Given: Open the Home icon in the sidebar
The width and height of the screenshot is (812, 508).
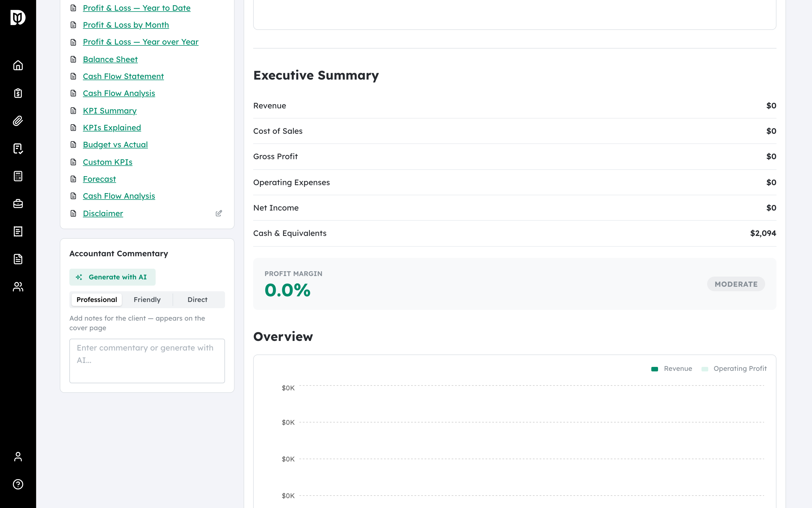Looking at the screenshot, I should (18, 65).
